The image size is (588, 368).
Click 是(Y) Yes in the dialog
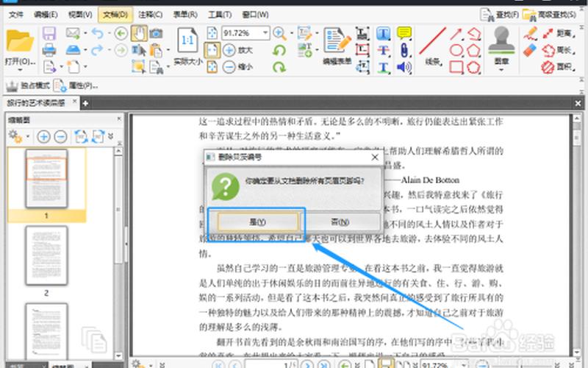[258, 222]
